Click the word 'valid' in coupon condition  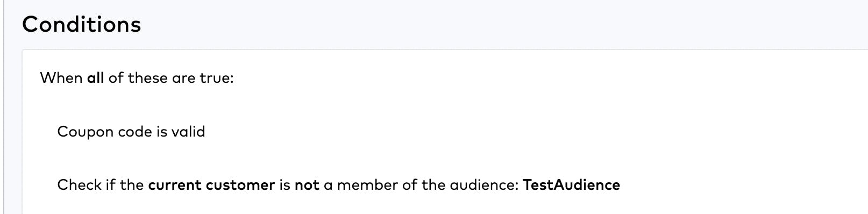pos(188,132)
